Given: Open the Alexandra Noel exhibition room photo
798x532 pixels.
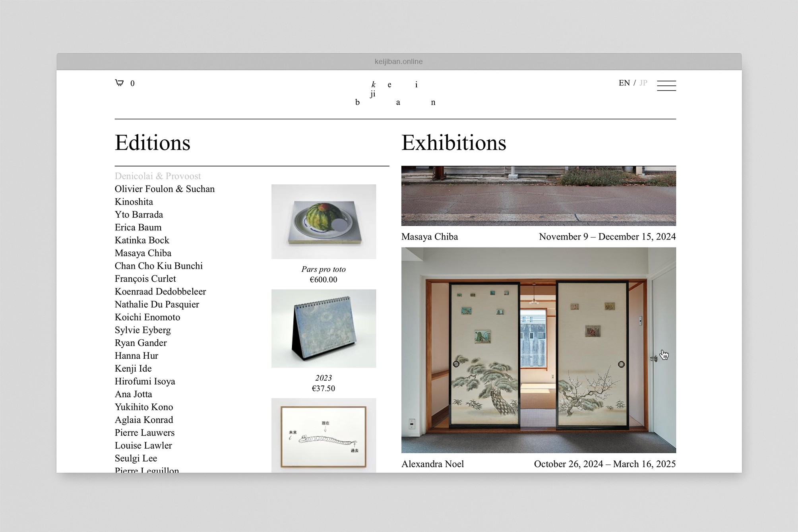Looking at the screenshot, I should [x=538, y=350].
